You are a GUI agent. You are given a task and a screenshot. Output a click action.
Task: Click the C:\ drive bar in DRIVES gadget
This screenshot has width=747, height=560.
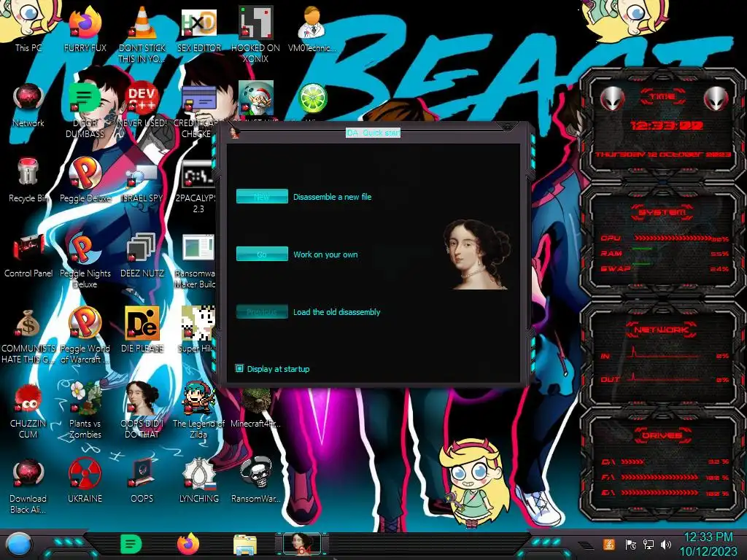pos(632,462)
